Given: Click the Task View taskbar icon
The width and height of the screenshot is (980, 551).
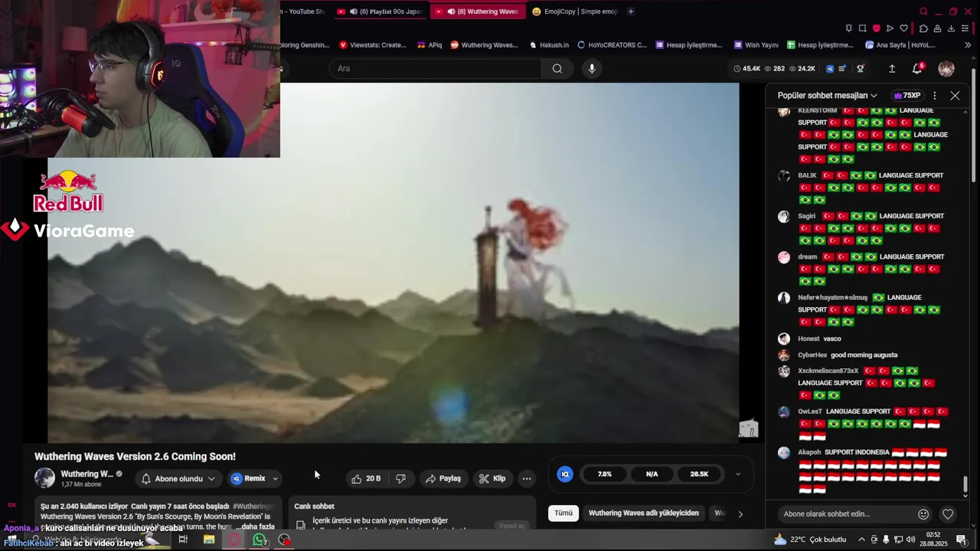Looking at the screenshot, I should pyautogui.click(x=183, y=540).
